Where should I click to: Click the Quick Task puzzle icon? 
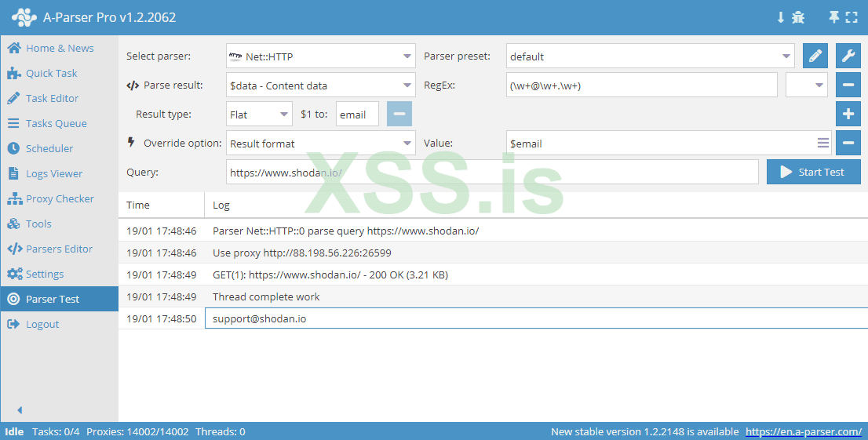click(x=14, y=73)
